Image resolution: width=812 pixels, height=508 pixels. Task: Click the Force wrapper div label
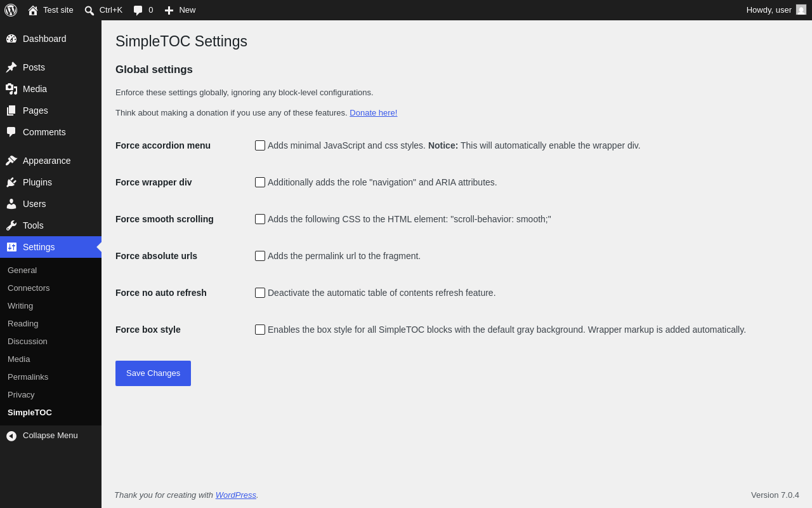[154, 182]
